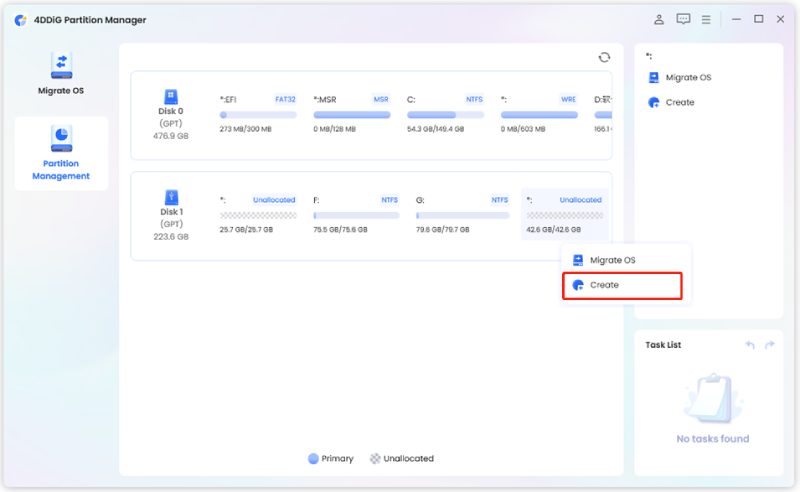Screen dimensions: 800x492
Task: Select the C: NTFS partition
Action: coord(445,114)
